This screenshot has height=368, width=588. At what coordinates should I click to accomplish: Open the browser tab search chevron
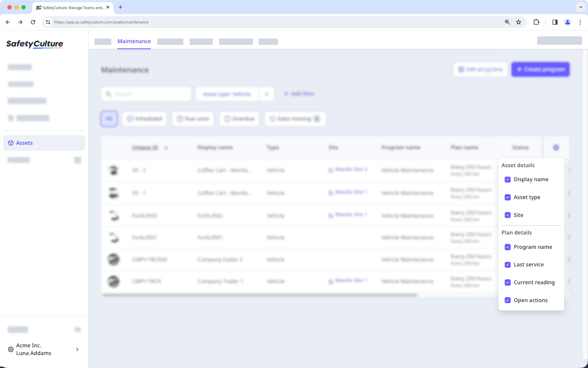[580, 7]
